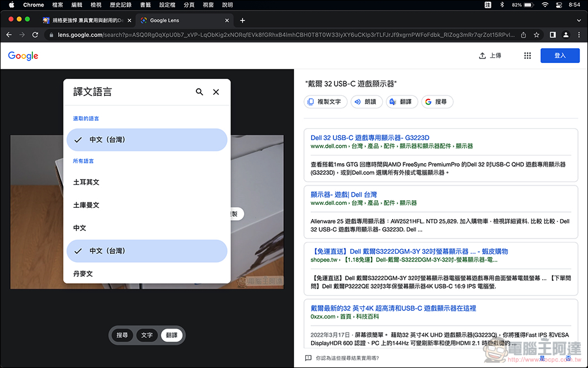Open Chrome's three-dot menu
The width and height of the screenshot is (588, 368).
point(579,35)
